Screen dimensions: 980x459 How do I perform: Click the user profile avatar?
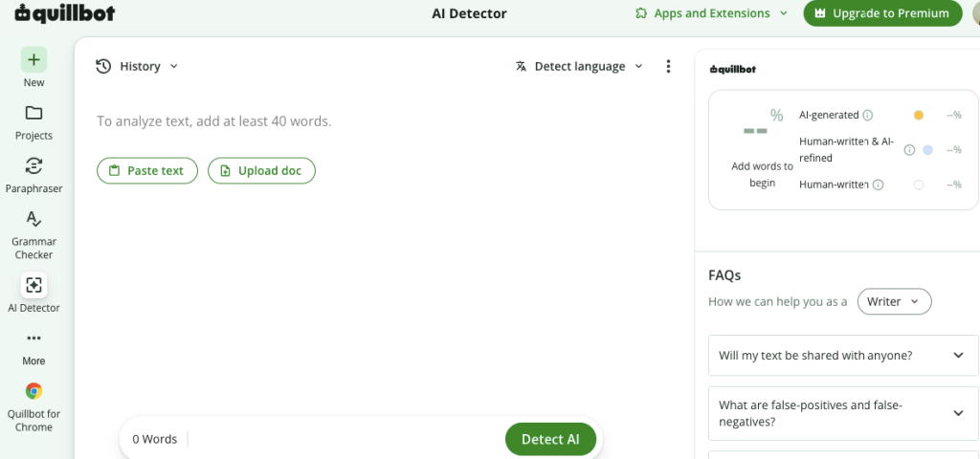point(977,13)
